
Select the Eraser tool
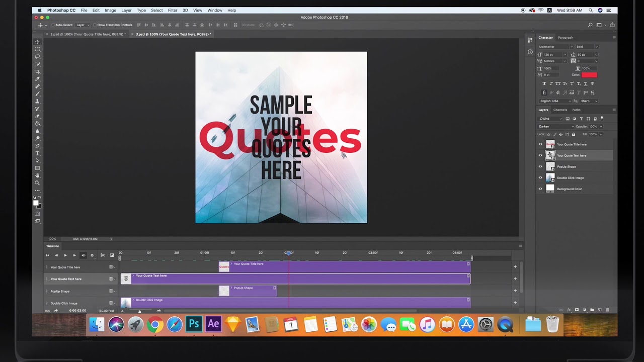[38, 116]
